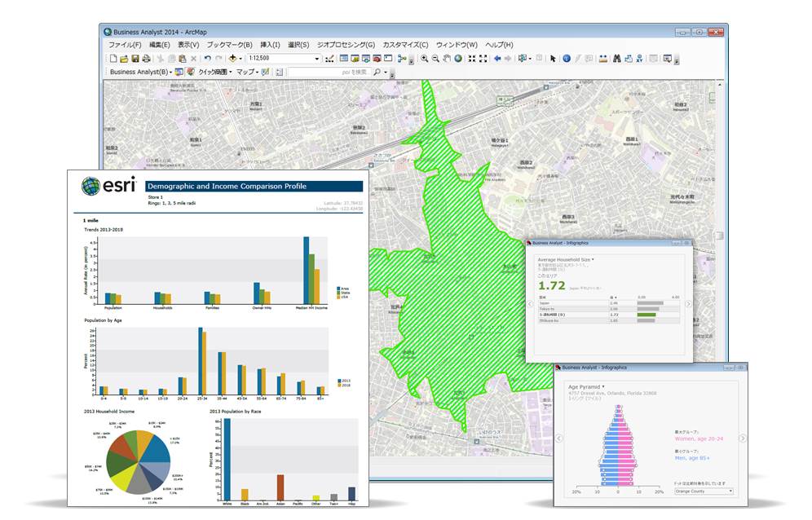The width and height of the screenshot is (812, 520).
Task: Paste with the clipboard icon
Action: 183,59
